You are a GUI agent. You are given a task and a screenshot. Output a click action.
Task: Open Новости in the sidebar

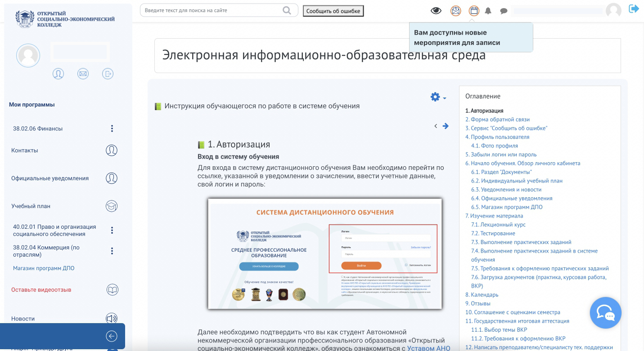coord(23,319)
